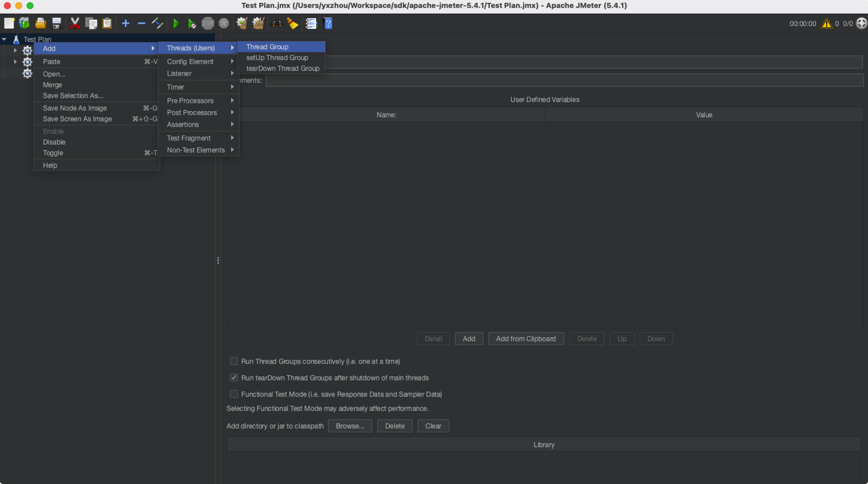
Task: Open the Post Processors submenu
Action: (x=199, y=112)
